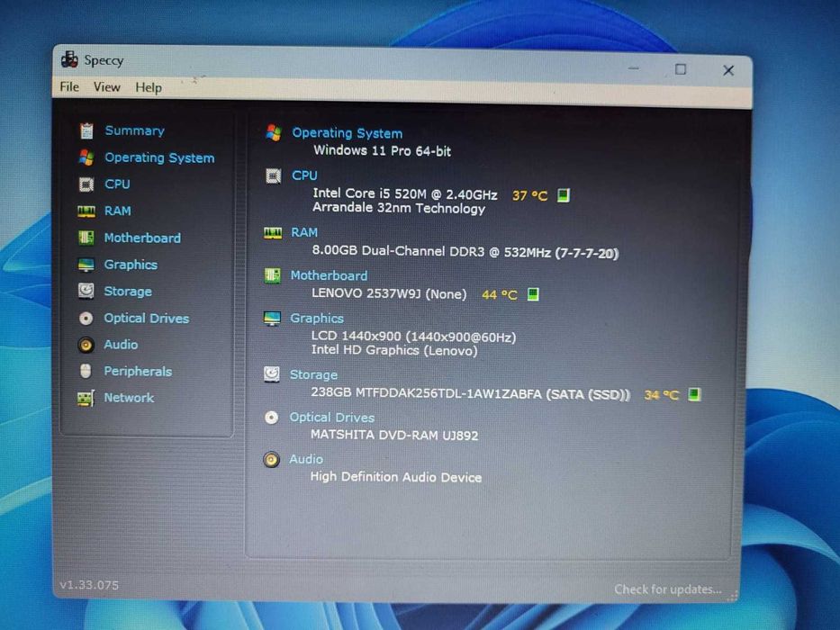Click the 238GB MTFDDAK256TDL SSD text
Viewport: 840px width, 630px height.
click(470, 394)
